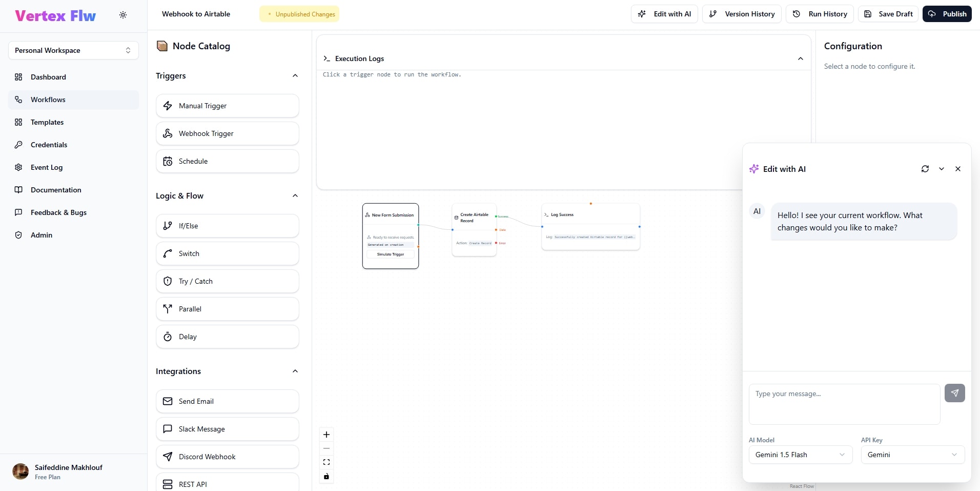Select the Send Email envelope icon

[x=168, y=401]
